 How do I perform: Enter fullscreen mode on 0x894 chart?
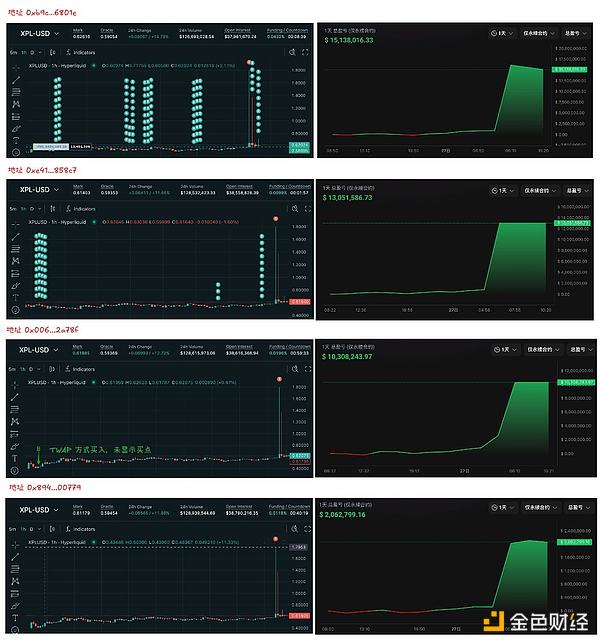[x=307, y=529]
